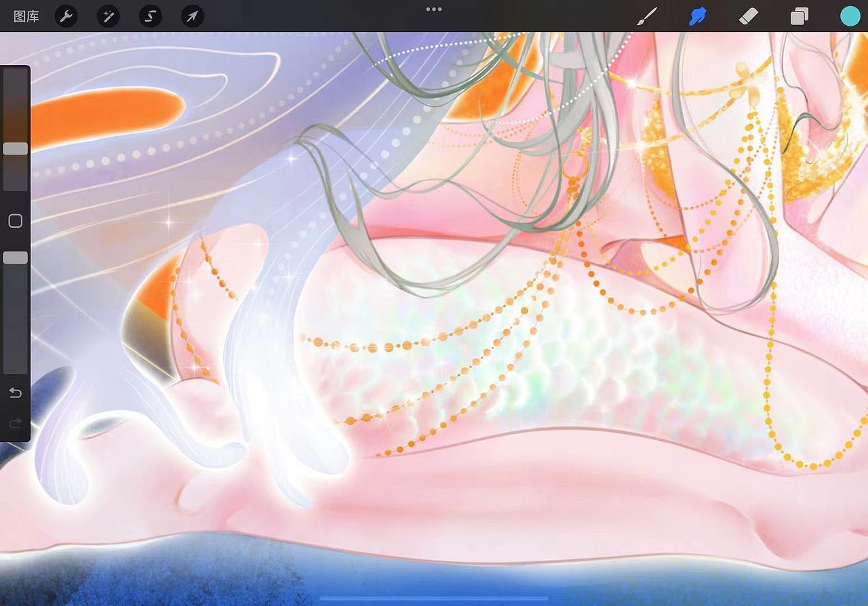The width and height of the screenshot is (868, 606).
Task: Select the Eraser tool
Action: 748,16
